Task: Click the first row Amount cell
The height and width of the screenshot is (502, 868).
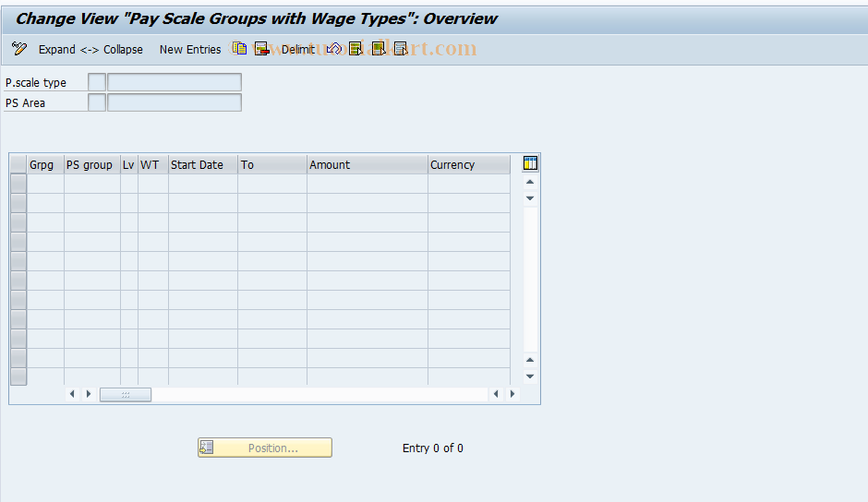Action: point(367,184)
